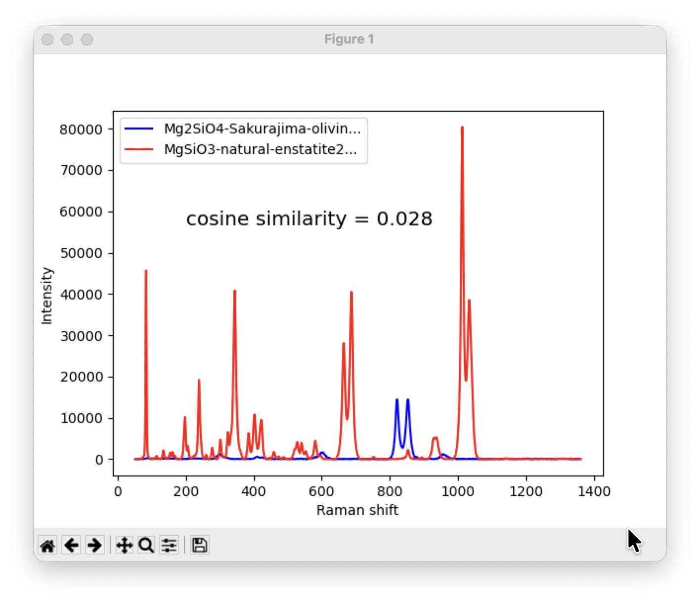700x603 pixels.
Task: Save the figure with floppy disk icon
Action: (x=199, y=546)
